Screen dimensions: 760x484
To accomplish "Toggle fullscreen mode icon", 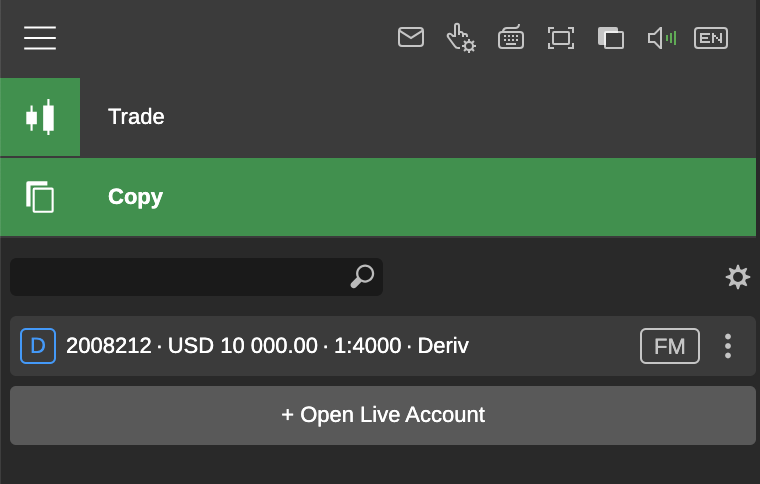I will 561,38.
